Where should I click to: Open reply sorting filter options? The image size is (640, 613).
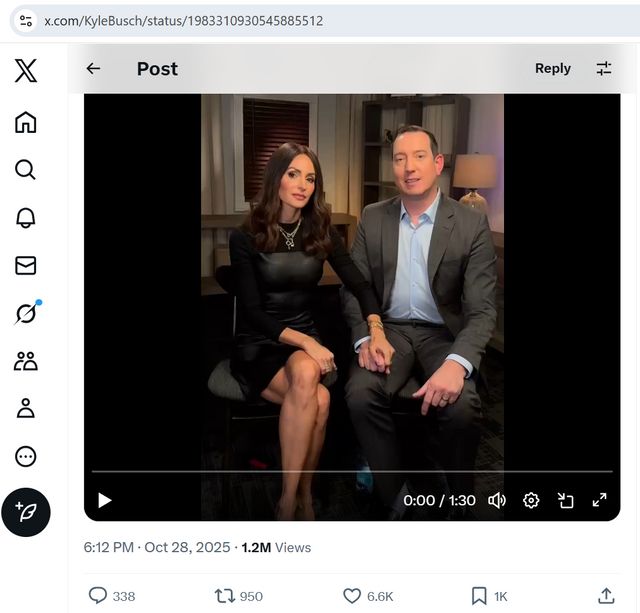pos(603,68)
